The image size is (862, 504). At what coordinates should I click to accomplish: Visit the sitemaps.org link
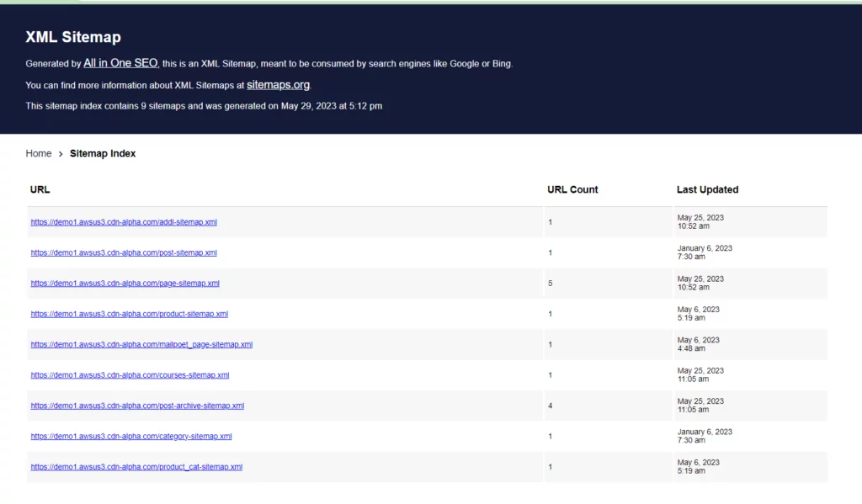point(278,85)
